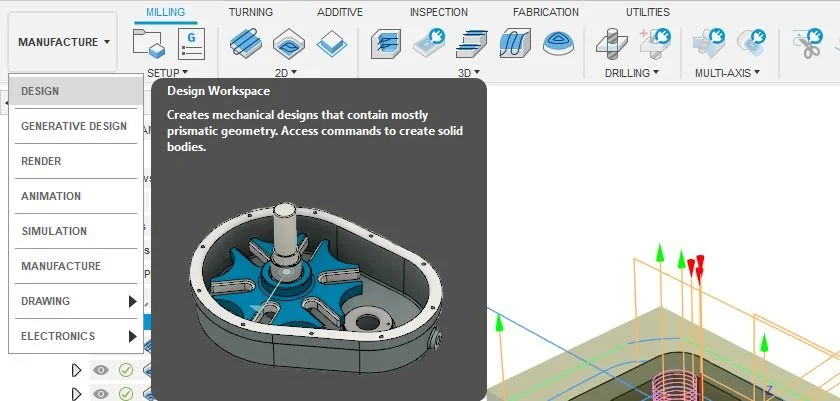This screenshot has width=840, height=401.
Task: Select ELECTRONICS entry in workspace menu
Action: click(x=76, y=336)
